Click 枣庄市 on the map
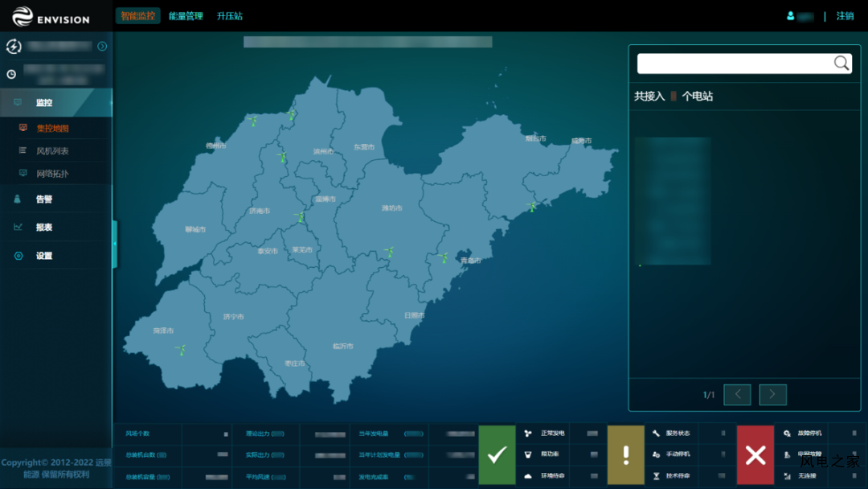The height and width of the screenshot is (489, 868). [x=295, y=364]
